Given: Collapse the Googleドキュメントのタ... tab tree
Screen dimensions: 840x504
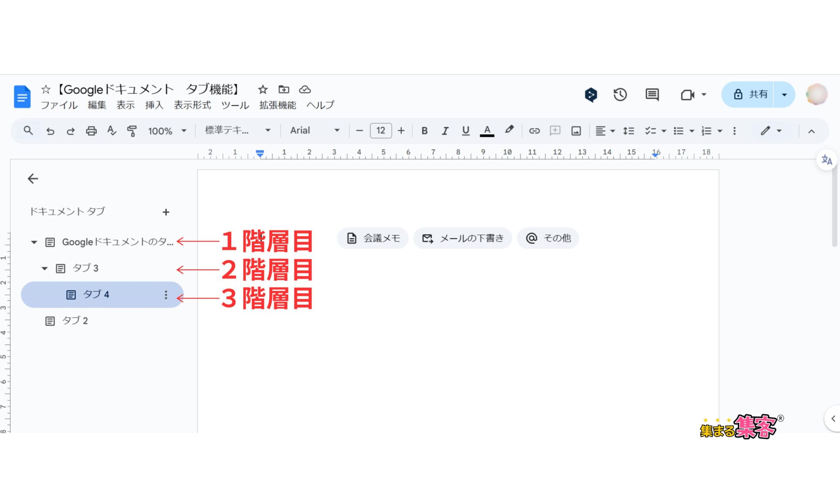Looking at the screenshot, I should click(x=34, y=242).
